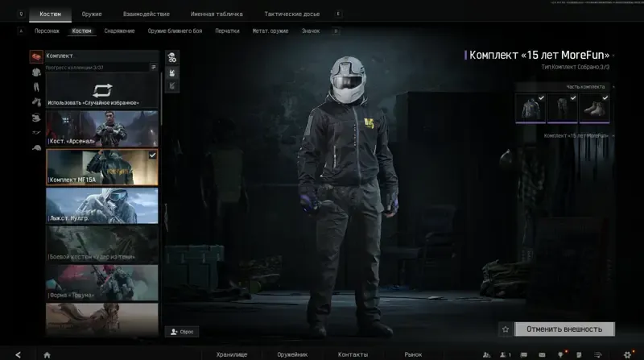Select the Снаряжение subtab
The image size is (644, 360).
[119, 31]
